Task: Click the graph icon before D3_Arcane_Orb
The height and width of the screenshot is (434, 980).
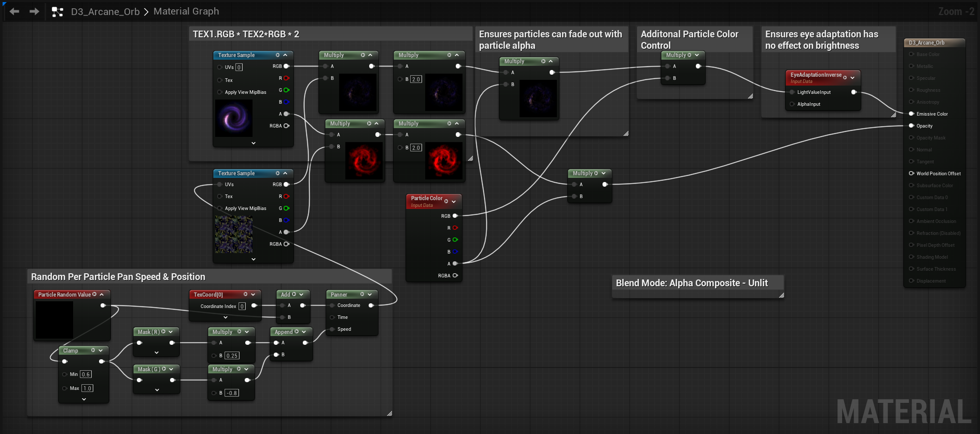Action: (x=58, y=11)
